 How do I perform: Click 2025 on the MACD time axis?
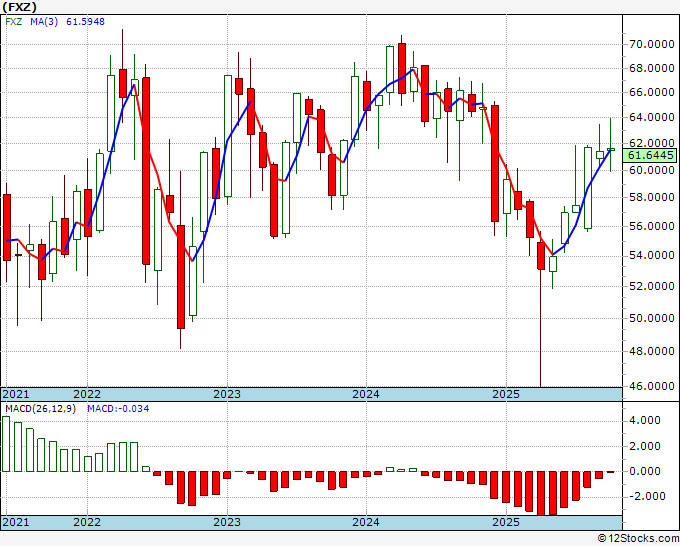[506, 522]
